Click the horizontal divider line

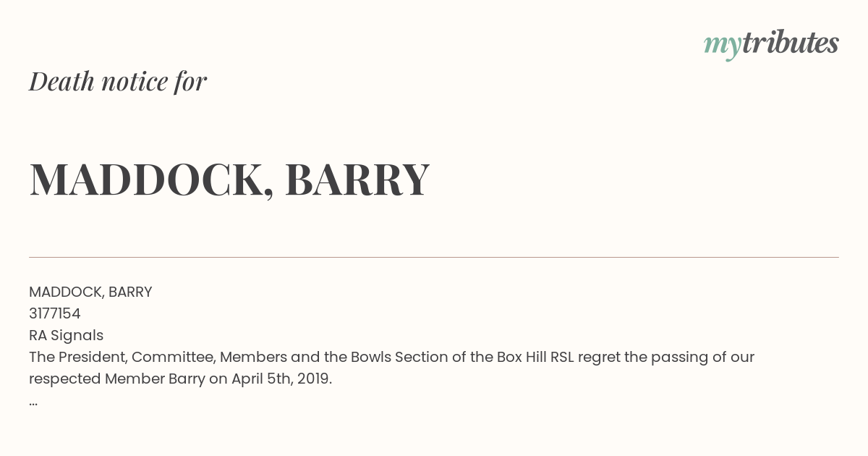coord(434,257)
